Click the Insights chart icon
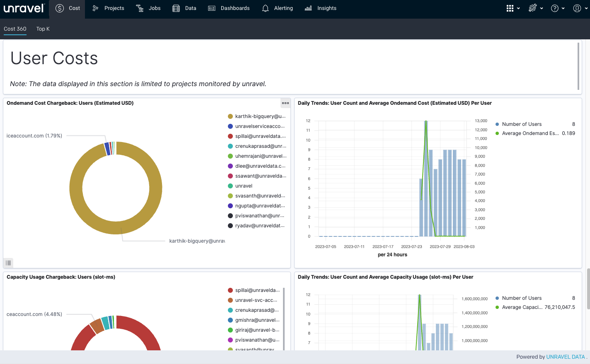The width and height of the screenshot is (590, 364). point(308,8)
